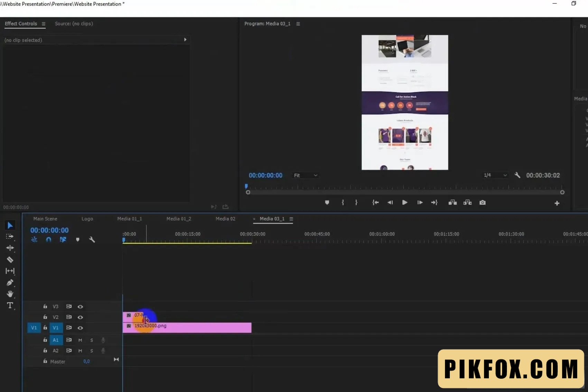Solo the A2 audio track

[92, 351]
